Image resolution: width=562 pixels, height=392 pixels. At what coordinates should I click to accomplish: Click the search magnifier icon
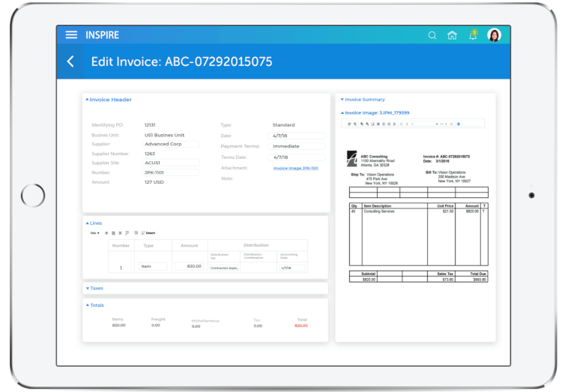coord(432,35)
